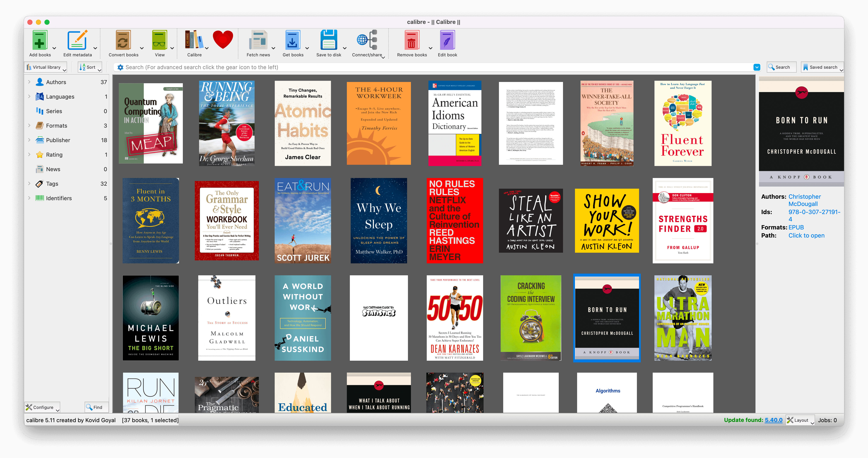Open the Edit metadata dropdown arrow
Image resolution: width=868 pixels, height=458 pixels.
[95, 48]
